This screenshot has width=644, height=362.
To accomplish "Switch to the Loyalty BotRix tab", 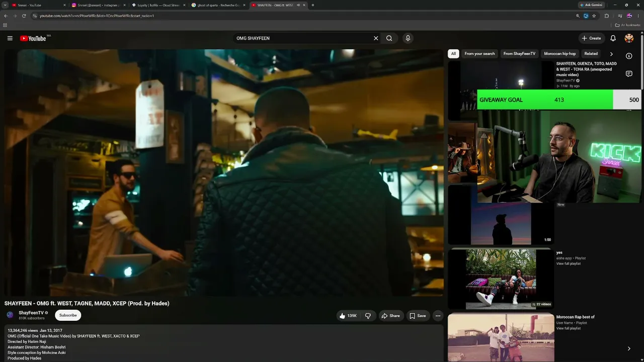I will [158, 5].
